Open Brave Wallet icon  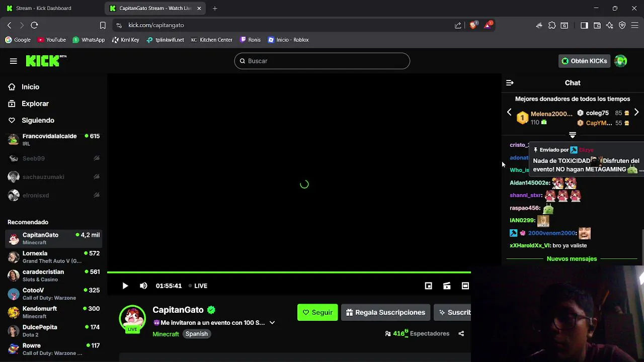tap(597, 25)
